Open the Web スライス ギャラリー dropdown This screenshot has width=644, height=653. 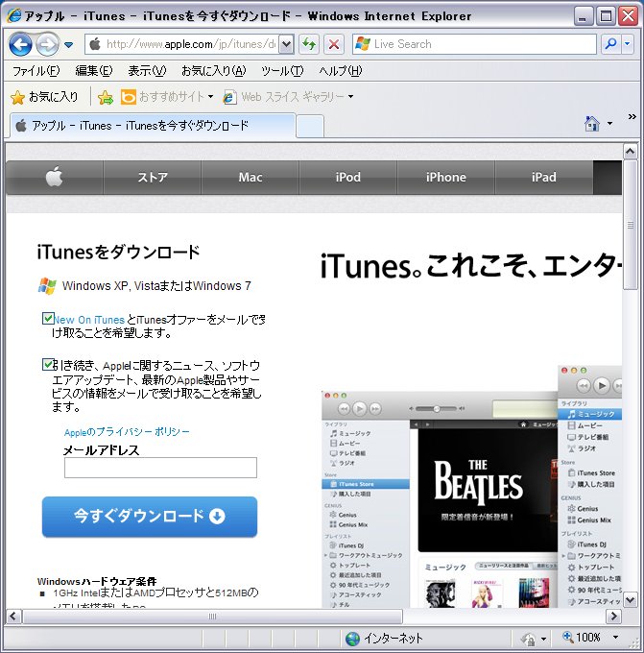click(289, 97)
